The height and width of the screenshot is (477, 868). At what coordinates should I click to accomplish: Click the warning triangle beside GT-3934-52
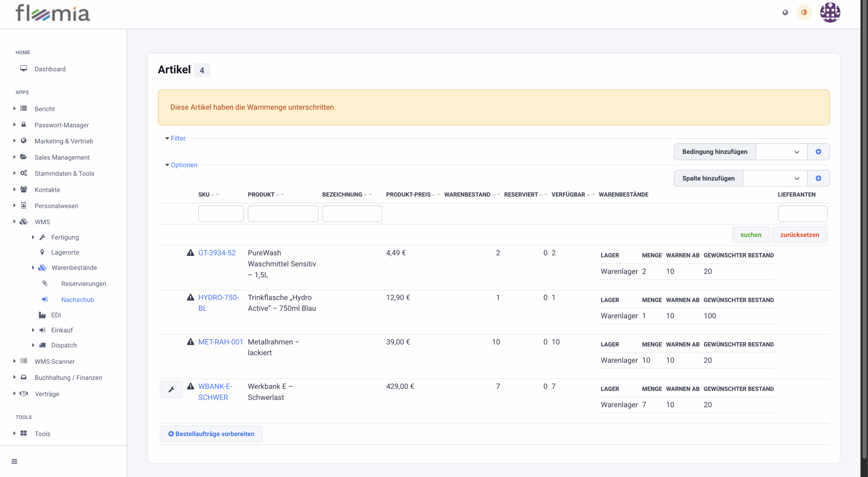click(x=191, y=253)
